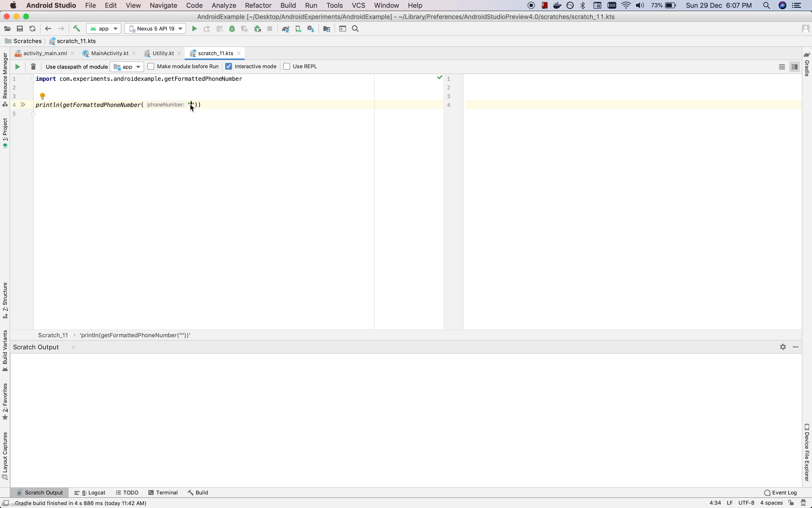Switch to the MainActivity.kt tab
The image size is (812, 508).
[110, 53]
